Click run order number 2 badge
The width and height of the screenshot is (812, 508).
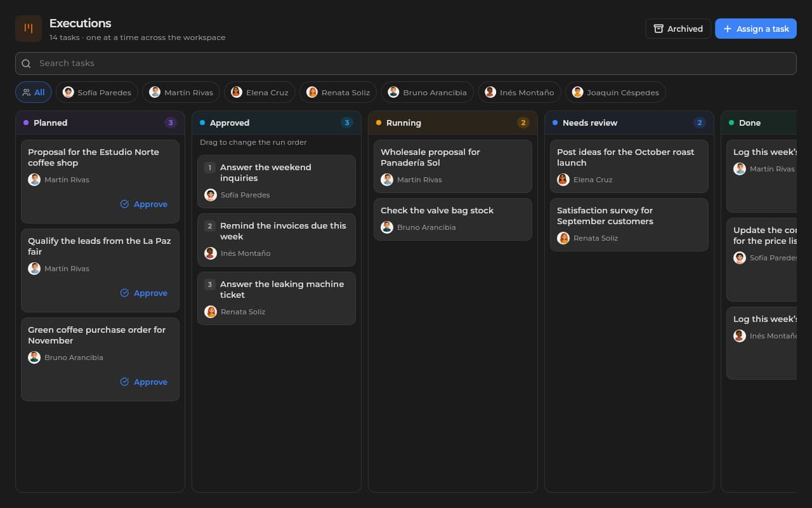[210, 226]
